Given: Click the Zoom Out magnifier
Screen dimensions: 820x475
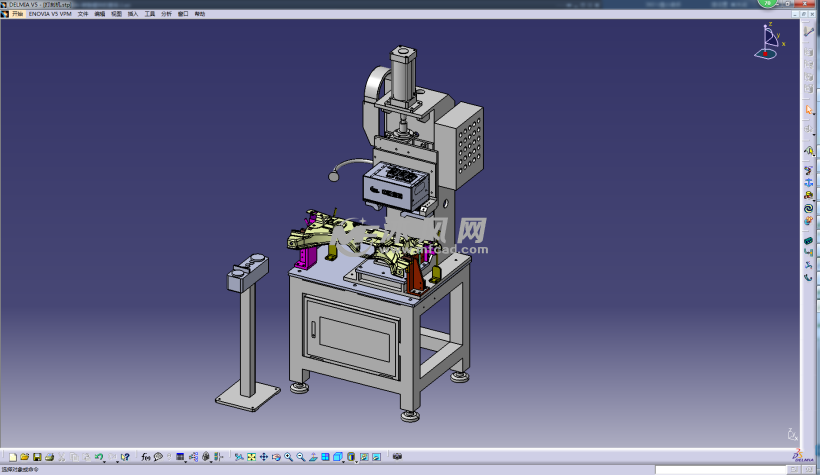Looking at the screenshot, I should pos(300,456).
